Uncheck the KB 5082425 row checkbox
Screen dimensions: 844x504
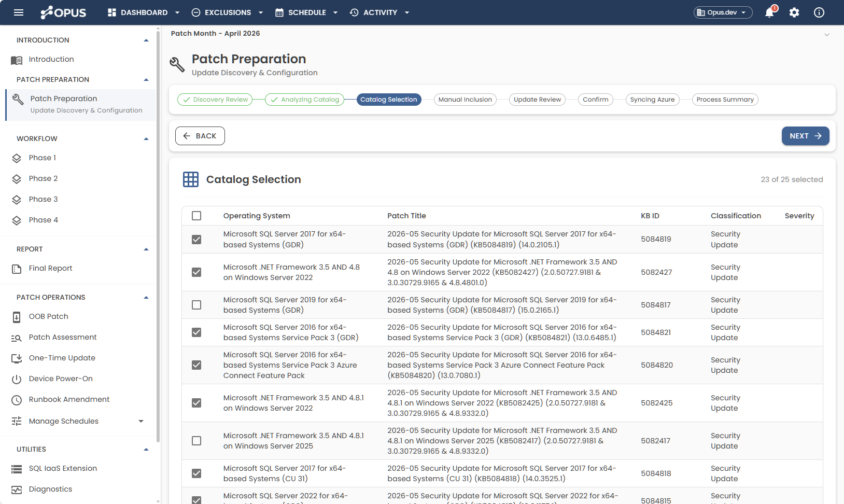(x=196, y=403)
